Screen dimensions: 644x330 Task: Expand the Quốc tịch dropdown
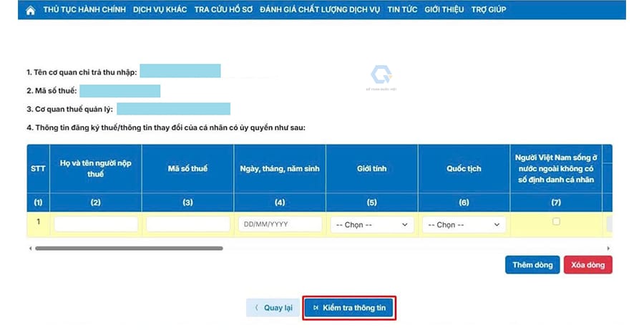click(x=464, y=225)
